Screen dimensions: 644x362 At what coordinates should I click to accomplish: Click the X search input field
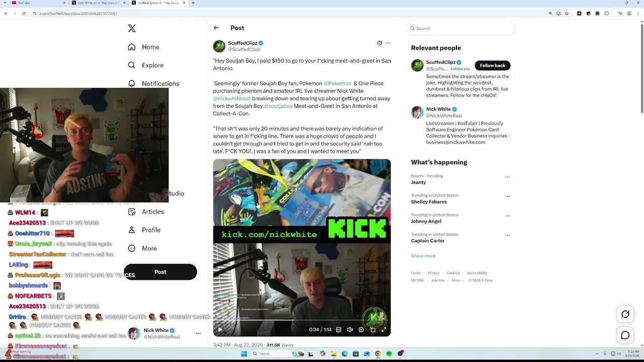click(461, 29)
